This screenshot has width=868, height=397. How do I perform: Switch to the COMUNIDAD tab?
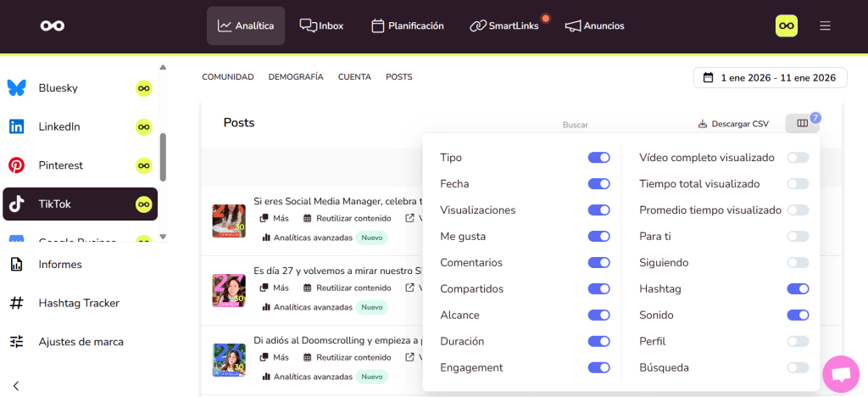point(227,77)
